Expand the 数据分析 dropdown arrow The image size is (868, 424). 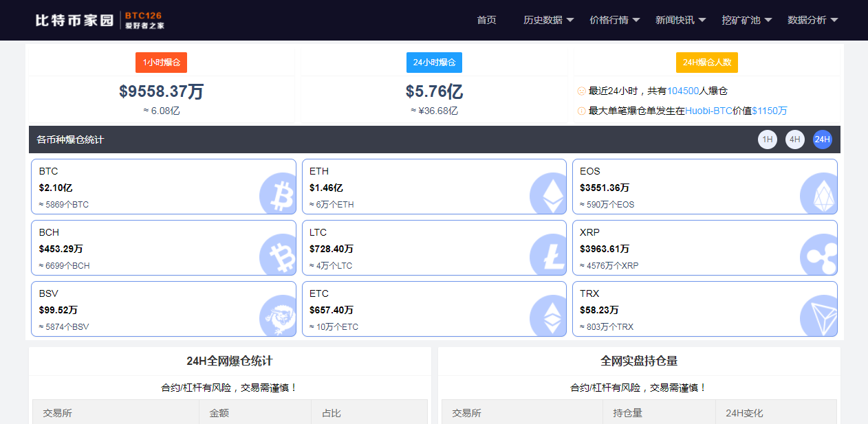point(834,20)
